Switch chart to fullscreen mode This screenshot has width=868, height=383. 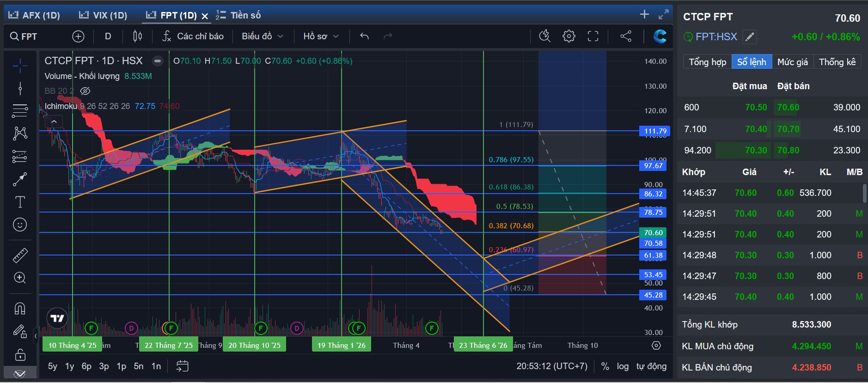(x=593, y=36)
